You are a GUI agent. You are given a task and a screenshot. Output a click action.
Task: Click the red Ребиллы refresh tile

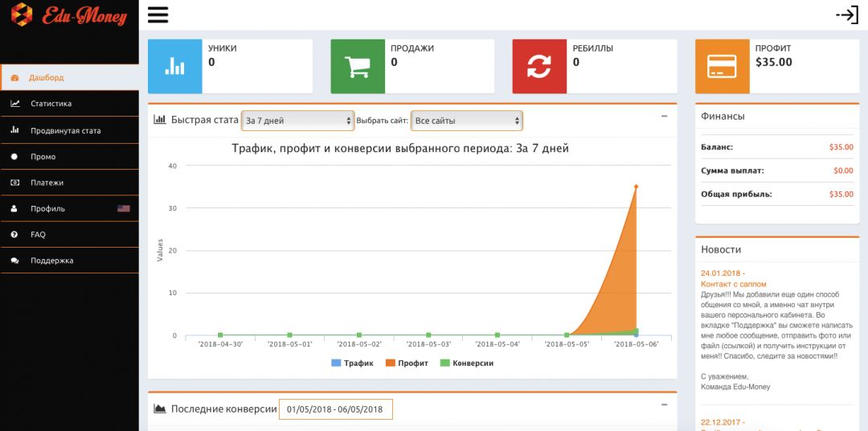point(539,67)
